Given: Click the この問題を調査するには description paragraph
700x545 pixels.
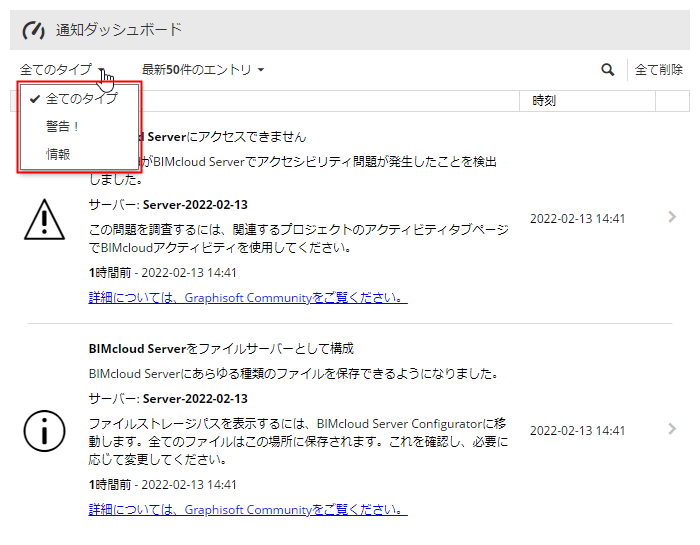Looking at the screenshot, I should click(298, 238).
